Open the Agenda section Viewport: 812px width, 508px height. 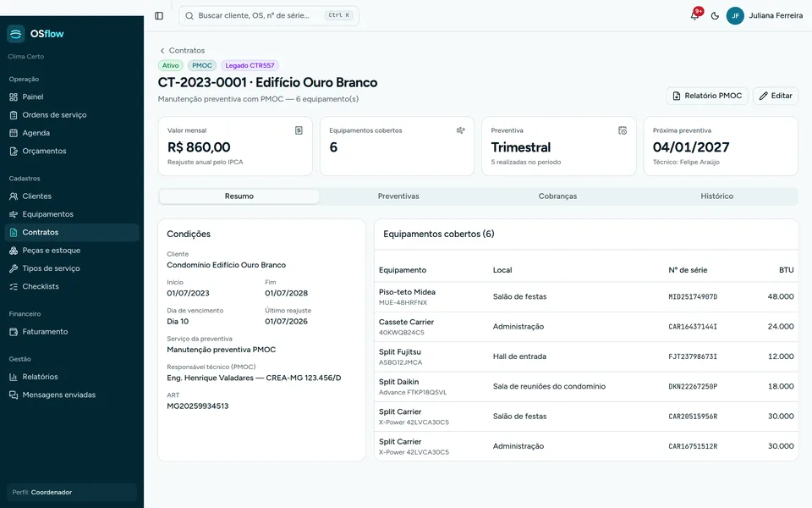pos(72,133)
